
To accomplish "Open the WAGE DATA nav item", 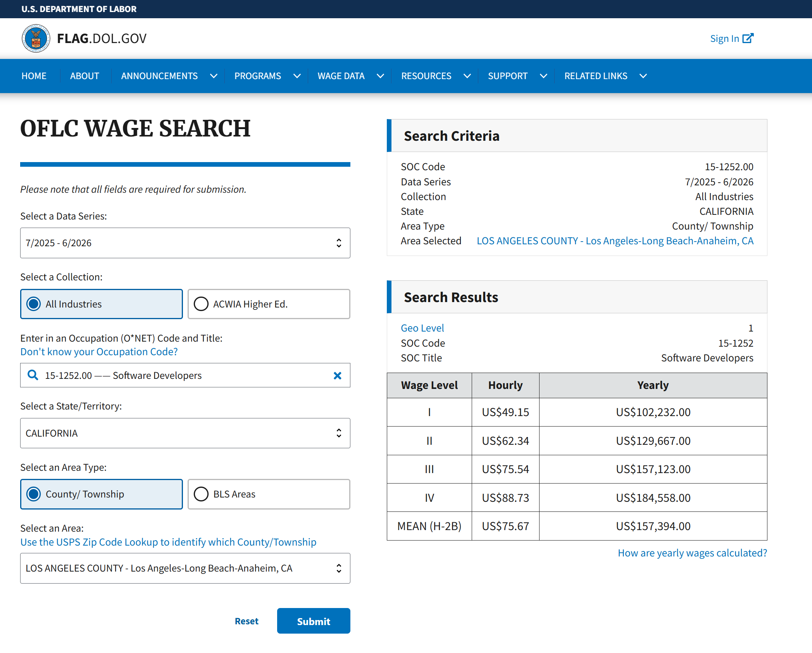I will (341, 76).
